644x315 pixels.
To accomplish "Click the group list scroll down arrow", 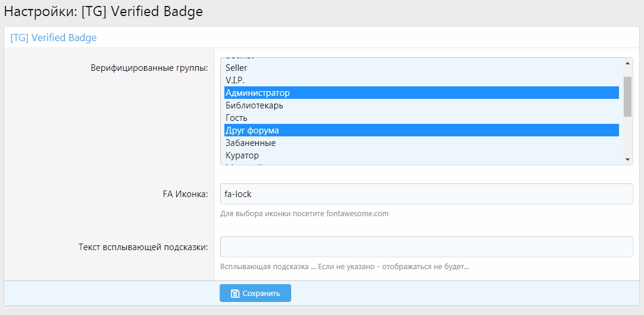I will click(627, 160).
